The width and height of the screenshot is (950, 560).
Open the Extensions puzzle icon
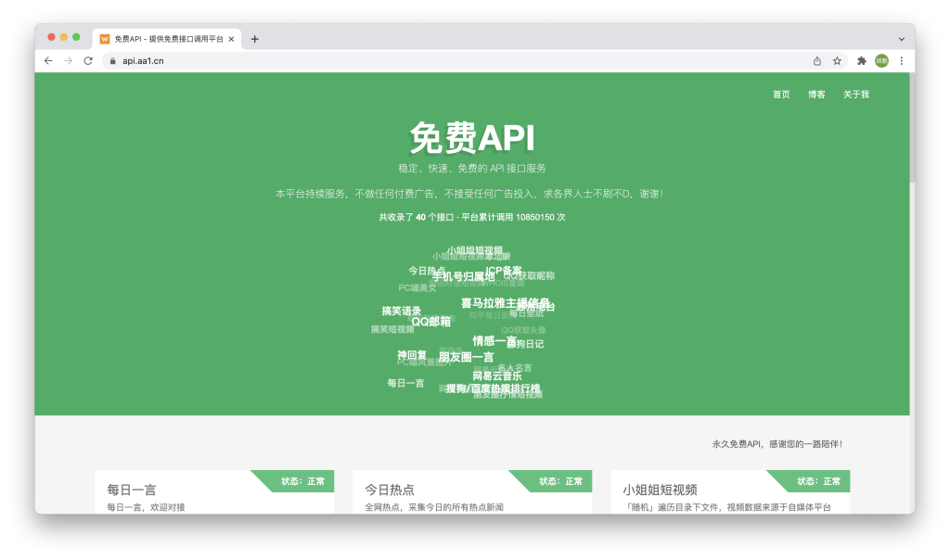click(862, 60)
